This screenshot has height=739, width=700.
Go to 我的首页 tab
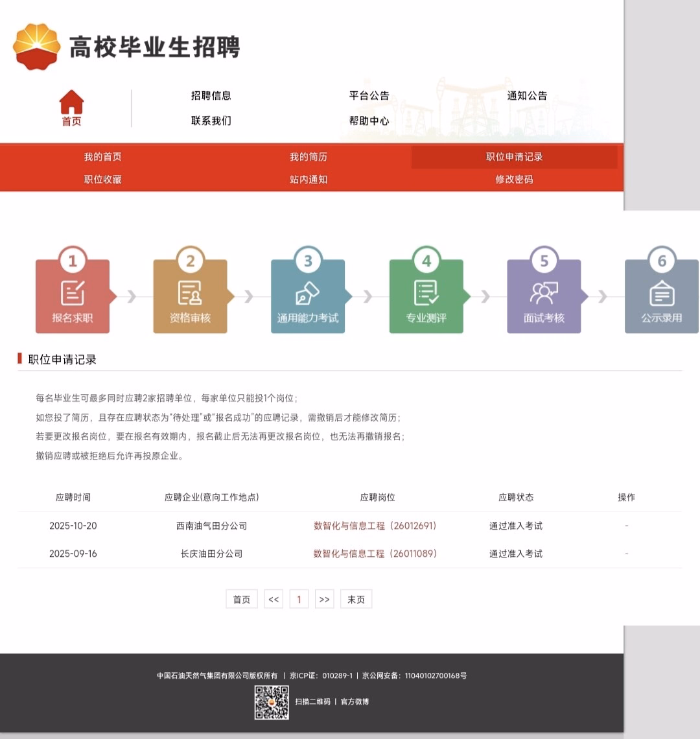coord(103,157)
